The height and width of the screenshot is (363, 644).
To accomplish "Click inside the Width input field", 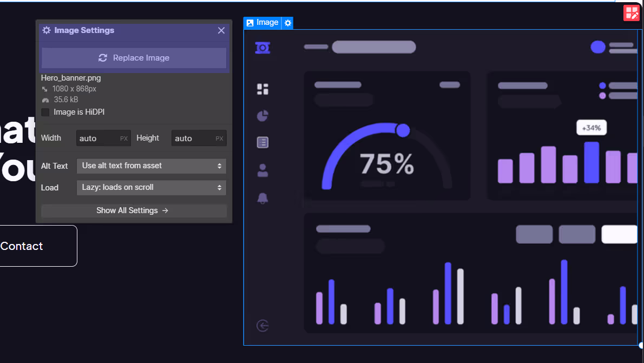I will click(103, 138).
